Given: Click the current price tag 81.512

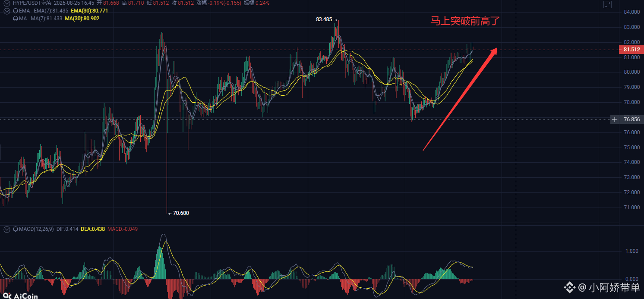Looking at the screenshot, I should 631,50.
